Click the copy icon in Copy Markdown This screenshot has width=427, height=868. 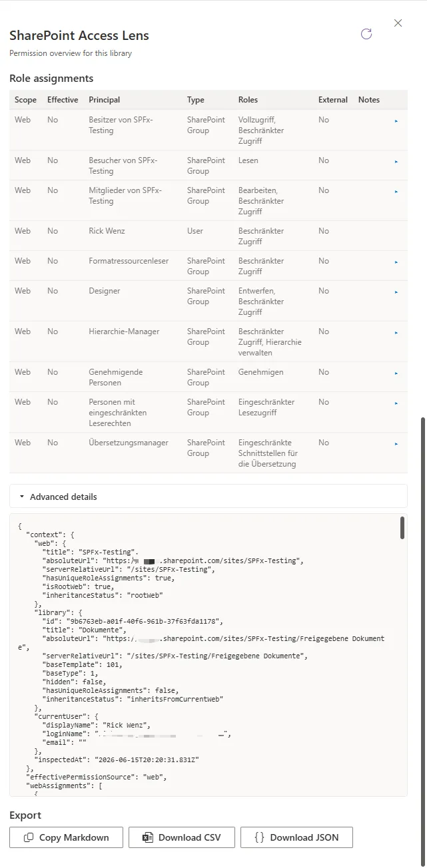pyautogui.click(x=29, y=837)
